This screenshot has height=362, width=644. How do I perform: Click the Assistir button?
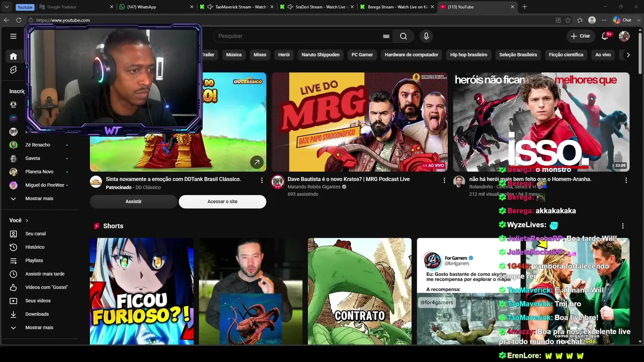pos(133,202)
